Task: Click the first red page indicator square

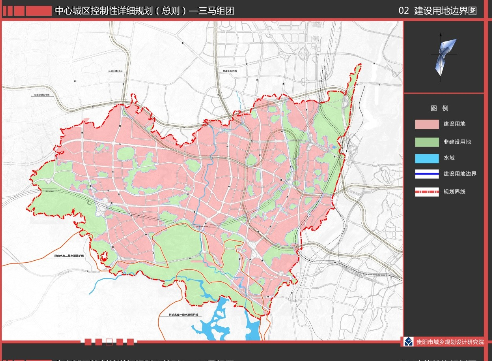Action: [88, 342]
